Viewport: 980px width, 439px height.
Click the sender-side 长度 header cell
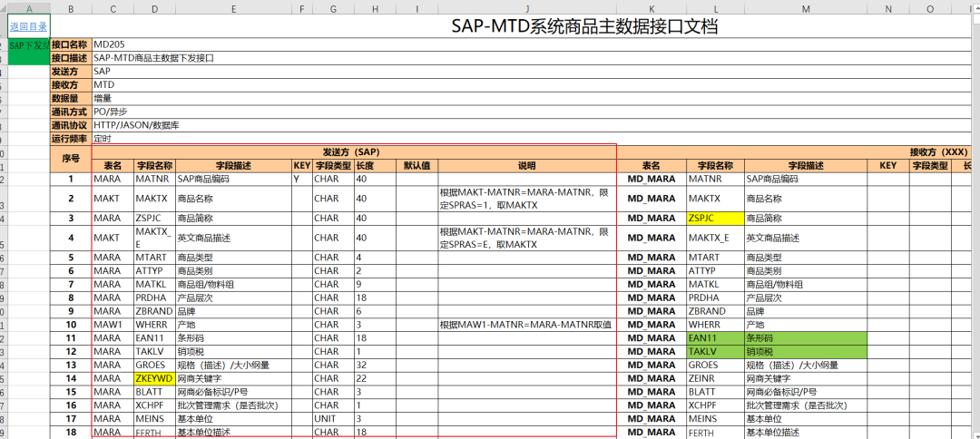[x=375, y=165]
